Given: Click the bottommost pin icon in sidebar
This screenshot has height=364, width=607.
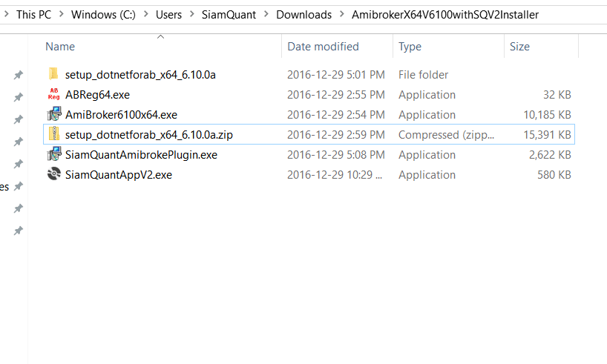Looking at the screenshot, I should pyautogui.click(x=19, y=231).
